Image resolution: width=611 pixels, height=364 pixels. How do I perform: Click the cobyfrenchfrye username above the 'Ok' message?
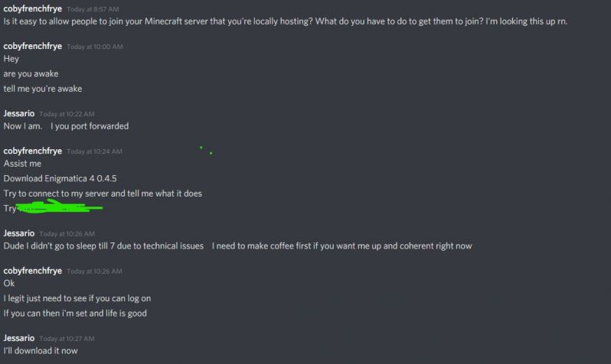32,271
